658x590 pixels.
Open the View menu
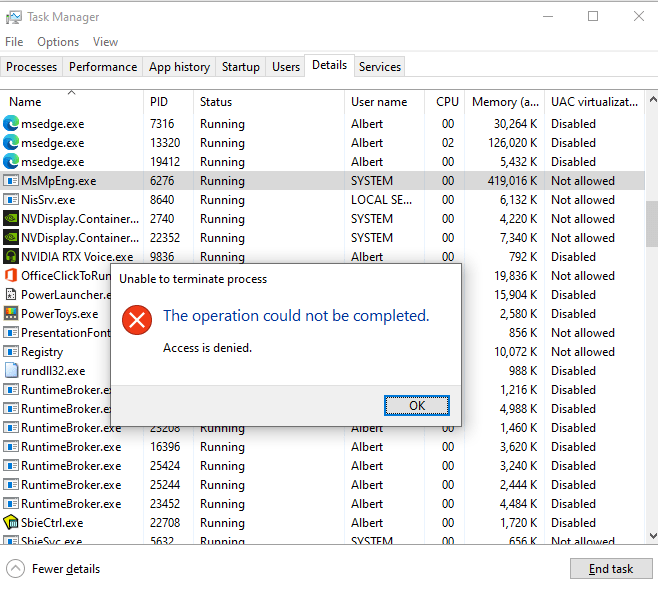105,42
